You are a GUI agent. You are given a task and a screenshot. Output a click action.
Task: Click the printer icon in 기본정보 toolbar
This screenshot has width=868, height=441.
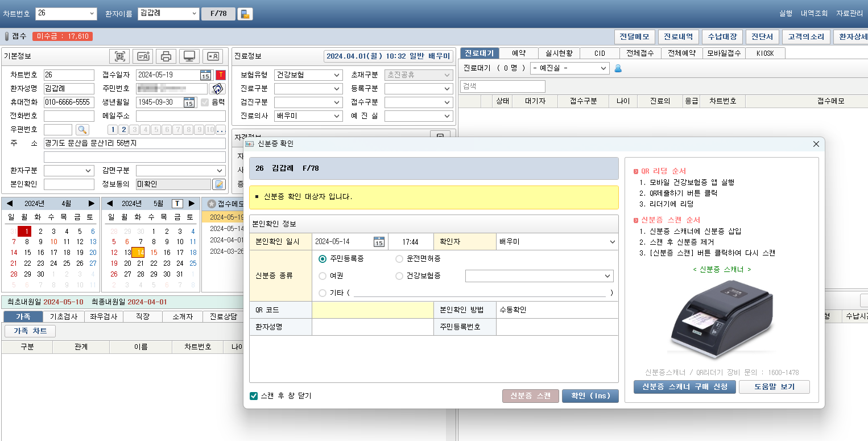[x=166, y=56]
